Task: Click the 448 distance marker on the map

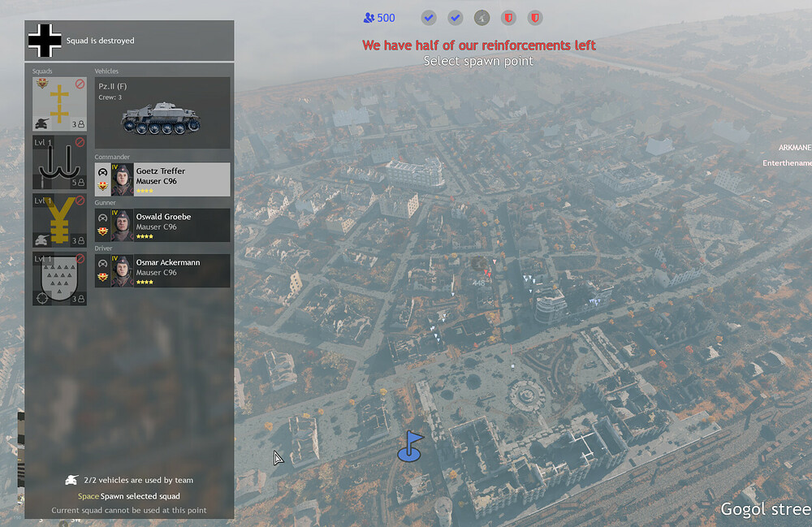Action: tap(478, 283)
